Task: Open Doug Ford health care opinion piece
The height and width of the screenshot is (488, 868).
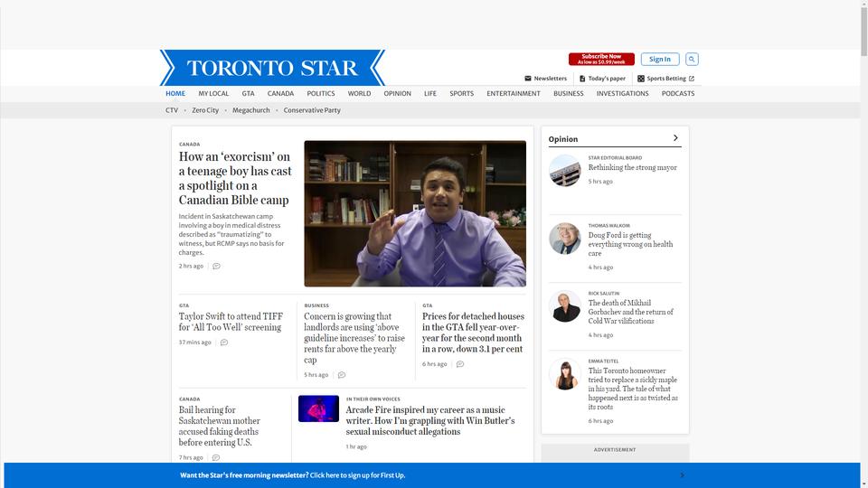Action: click(630, 244)
